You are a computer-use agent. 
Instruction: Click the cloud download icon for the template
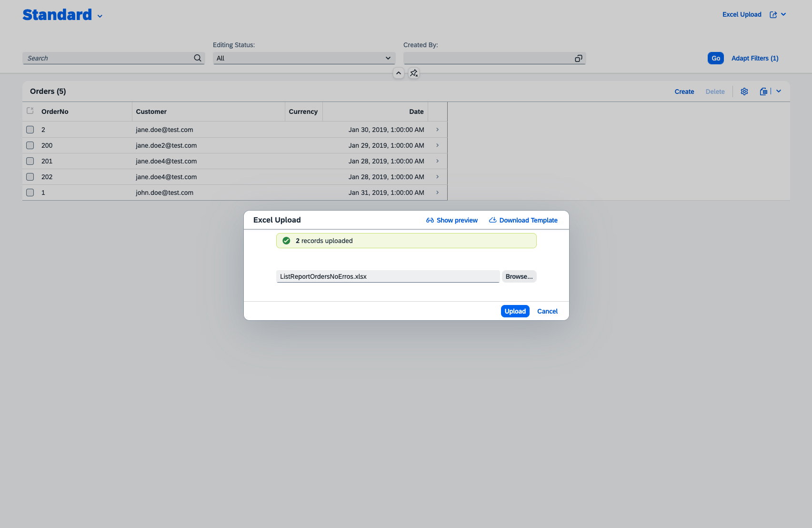pyautogui.click(x=493, y=220)
